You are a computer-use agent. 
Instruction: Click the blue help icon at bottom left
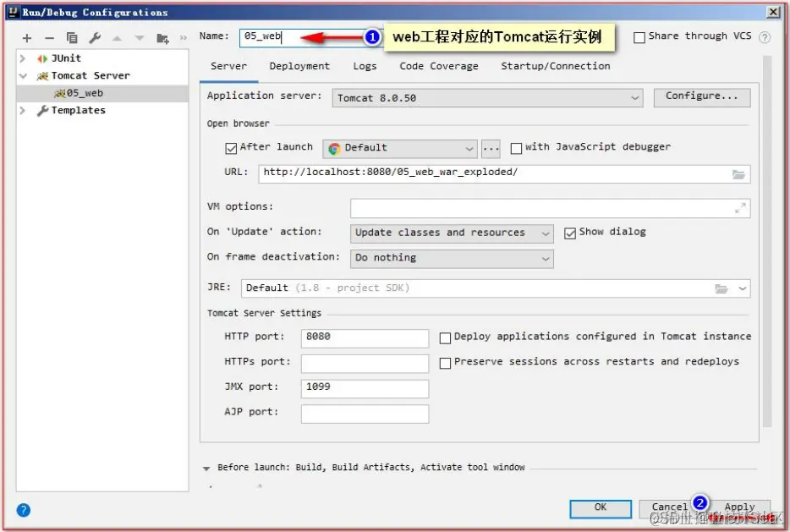23,510
